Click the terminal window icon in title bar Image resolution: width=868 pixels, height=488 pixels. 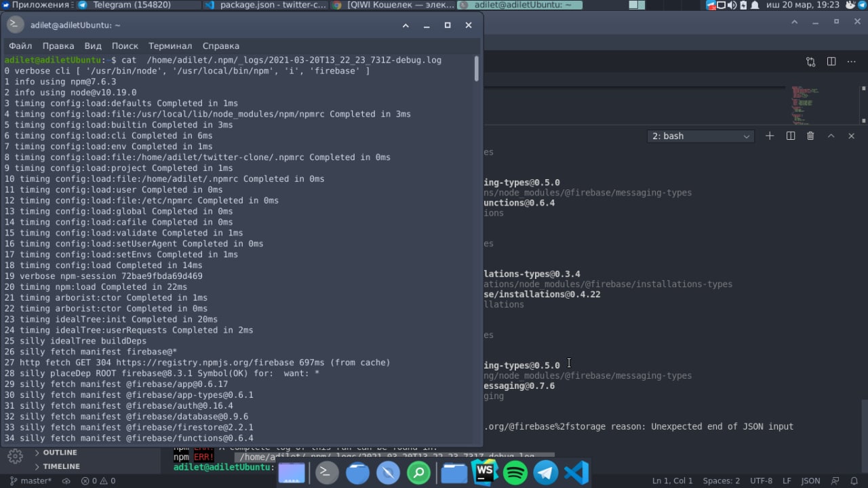click(16, 25)
